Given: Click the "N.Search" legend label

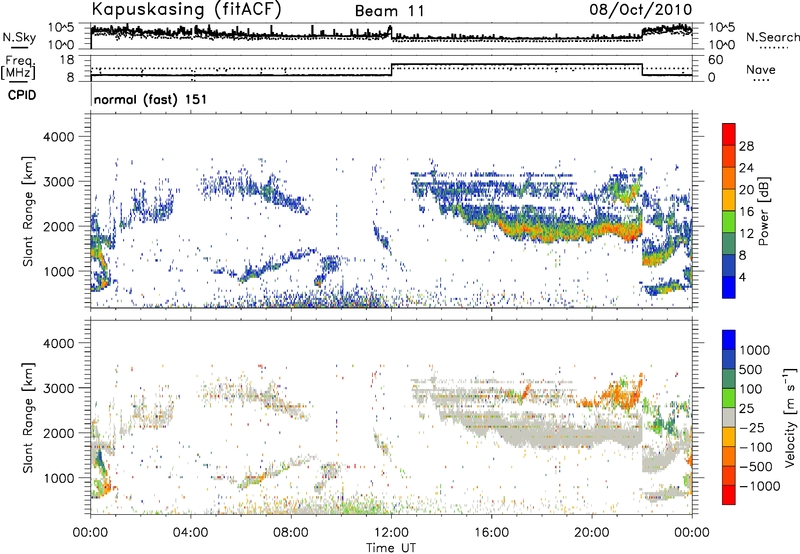Looking at the screenshot, I should 772,37.
